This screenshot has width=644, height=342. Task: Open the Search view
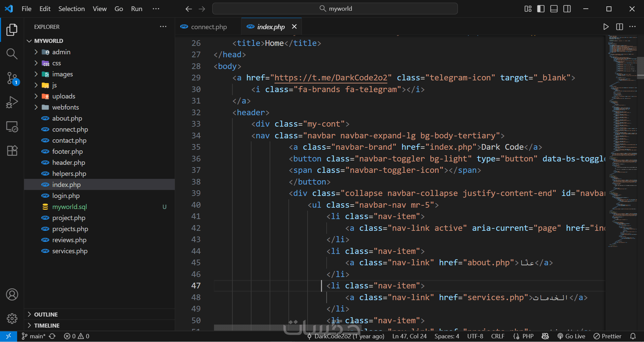(12, 54)
